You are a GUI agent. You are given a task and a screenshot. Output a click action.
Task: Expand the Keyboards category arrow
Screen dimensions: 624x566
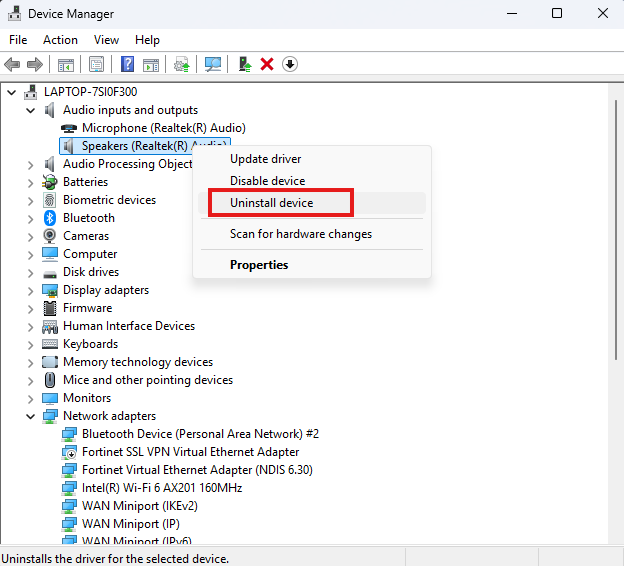pyautogui.click(x=31, y=345)
